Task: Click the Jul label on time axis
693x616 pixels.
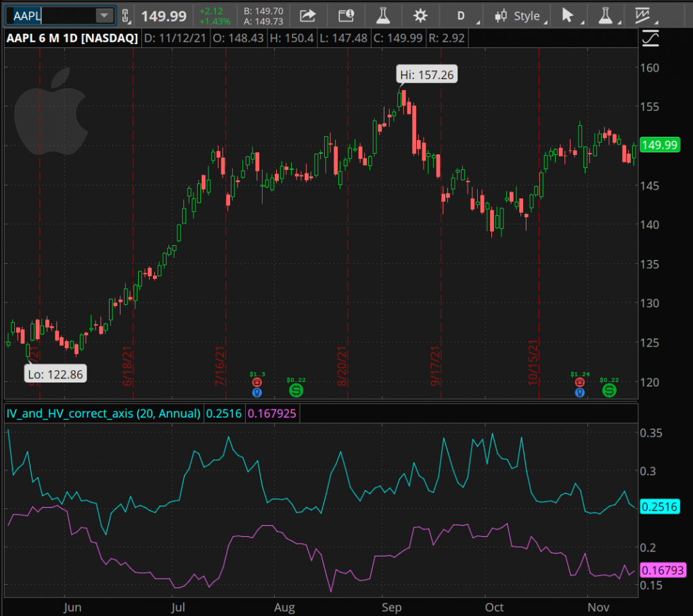Action: click(x=178, y=607)
